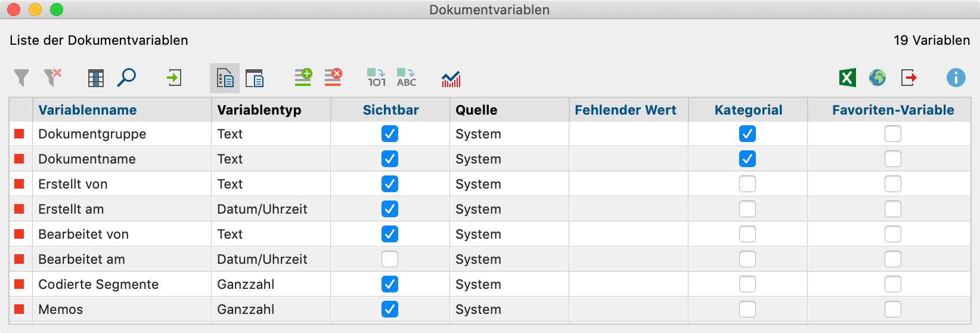Delete variable with red X lines icon
Viewport: 980px width, 333px height.
click(333, 77)
